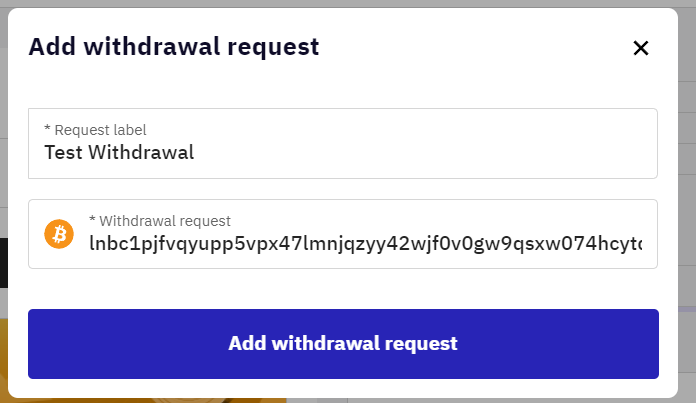This screenshot has height=403, width=696.
Task: Click the dimmed backdrop right of dialog
Action: point(687,200)
